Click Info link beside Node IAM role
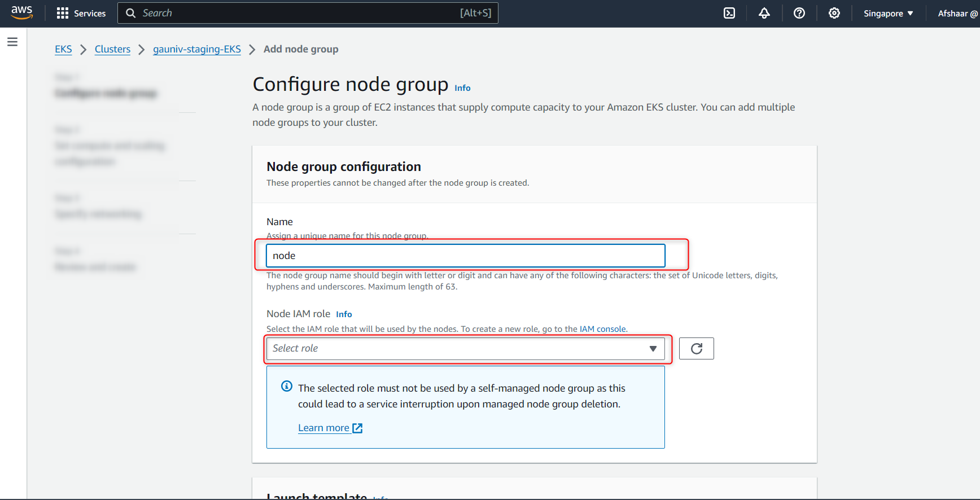 coord(344,314)
